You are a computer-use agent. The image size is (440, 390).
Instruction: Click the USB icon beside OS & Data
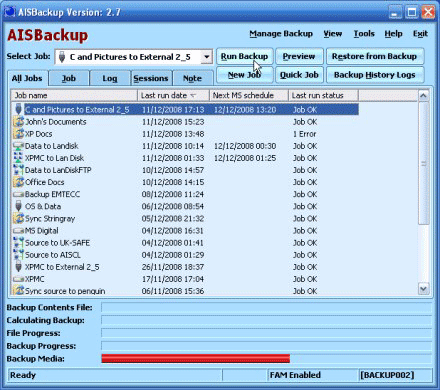coord(18,206)
